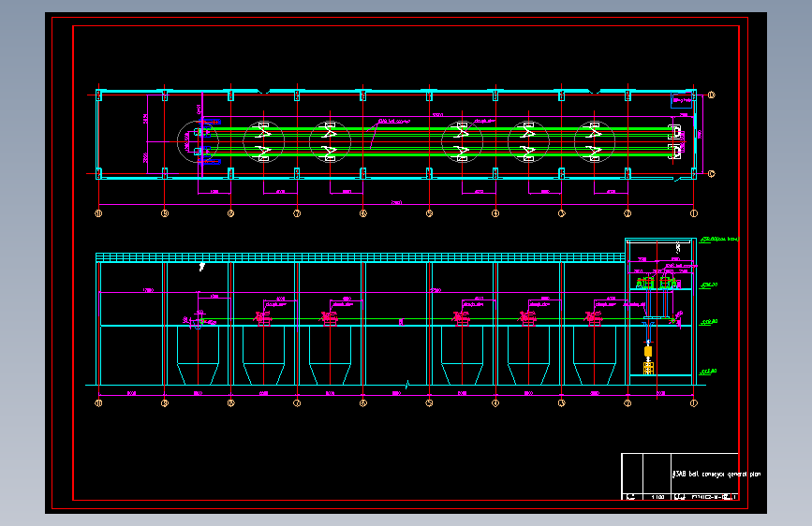
Task: Select the left green drive unit in tower
Action: coord(645,283)
